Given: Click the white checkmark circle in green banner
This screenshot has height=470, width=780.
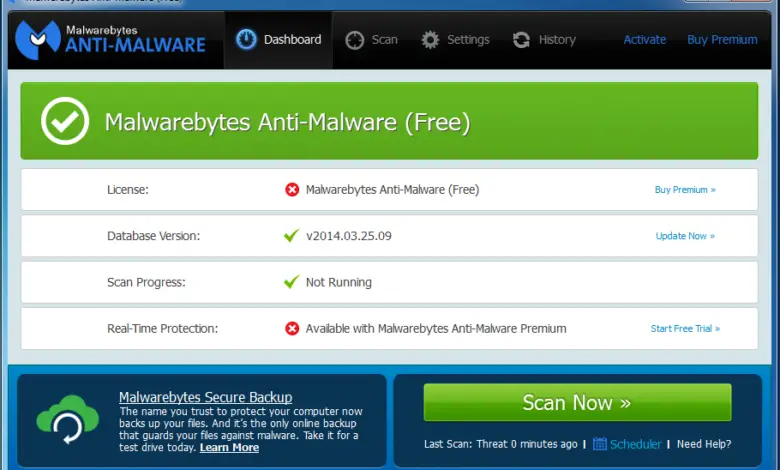Looking at the screenshot, I should 65,121.
